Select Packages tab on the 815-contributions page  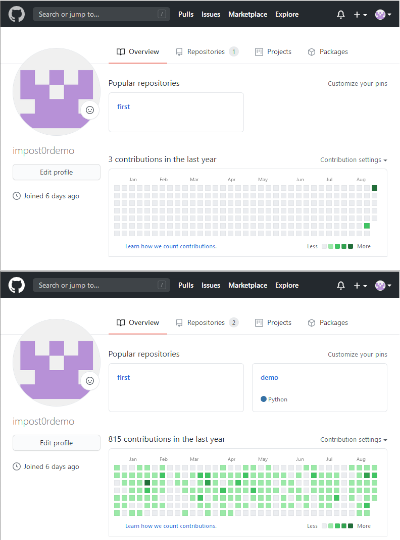(x=328, y=322)
